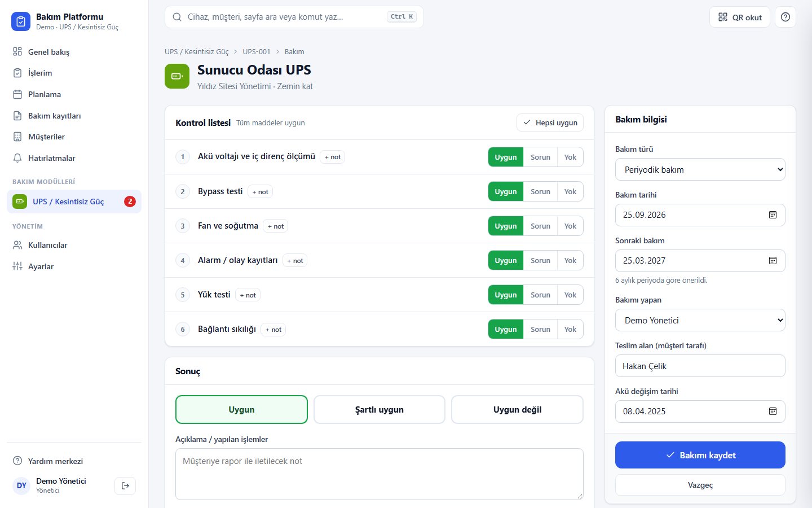The width and height of the screenshot is (812, 508).
Task: Click the green UPS device icon in header
Action: tap(177, 76)
